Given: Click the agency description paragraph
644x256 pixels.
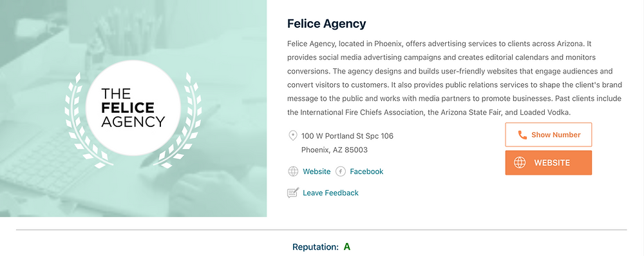Looking at the screenshot, I should 454,78.
